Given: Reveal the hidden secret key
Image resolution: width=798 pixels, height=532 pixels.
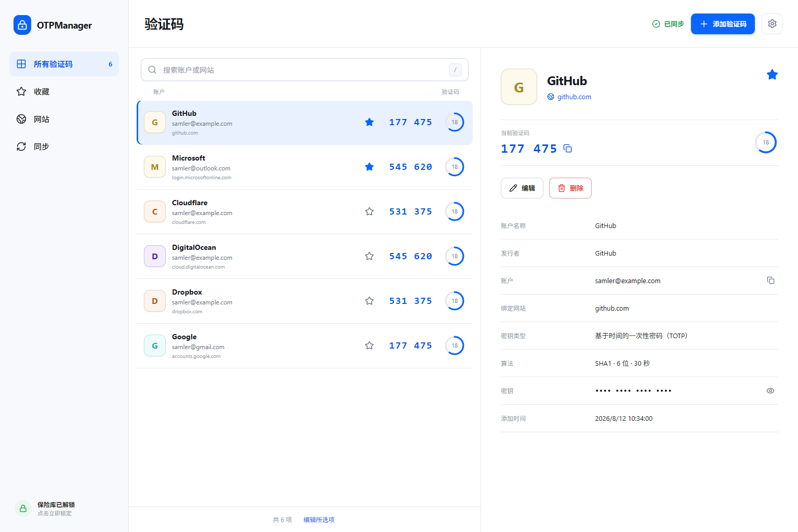Looking at the screenshot, I should click(x=770, y=391).
